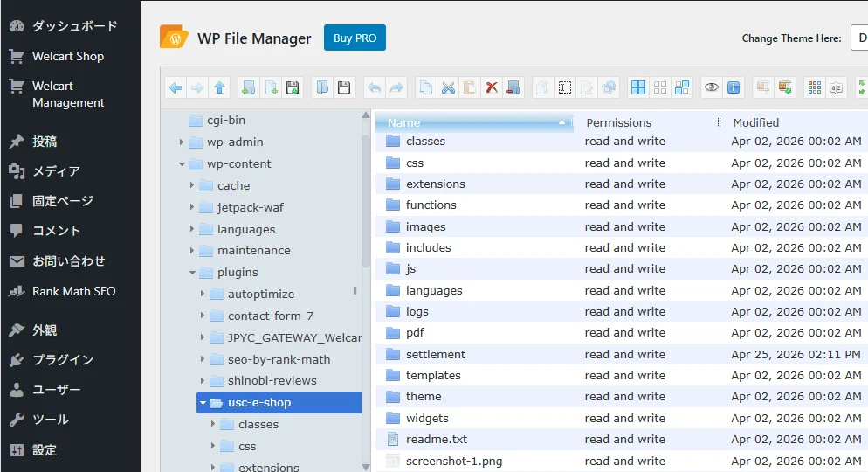
Task: Expand the cache folder arrow
Action: click(x=192, y=185)
